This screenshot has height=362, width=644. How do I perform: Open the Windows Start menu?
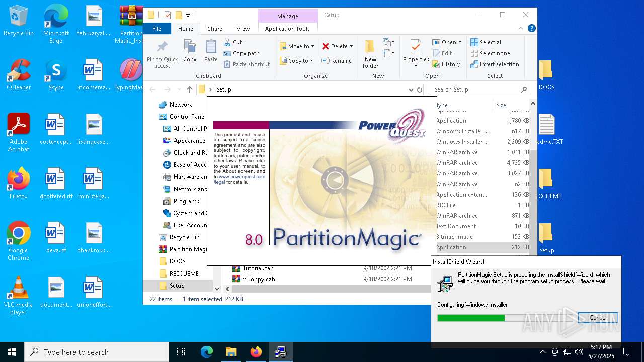[x=12, y=352]
